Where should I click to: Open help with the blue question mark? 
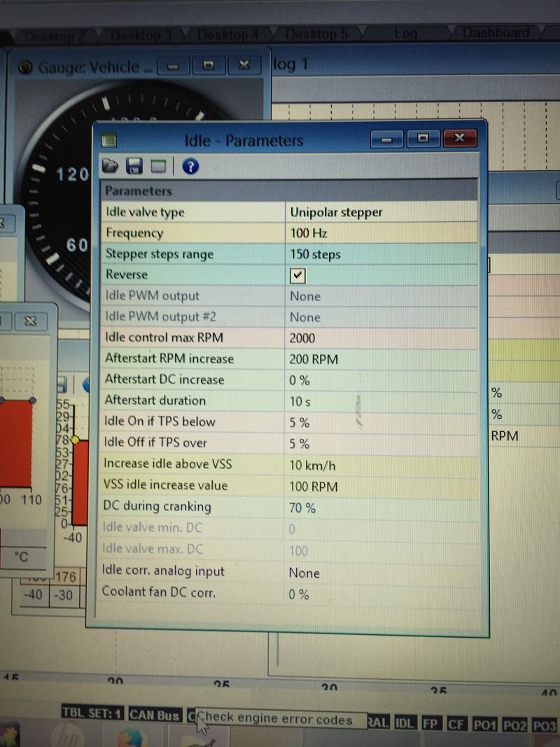tap(190, 166)
